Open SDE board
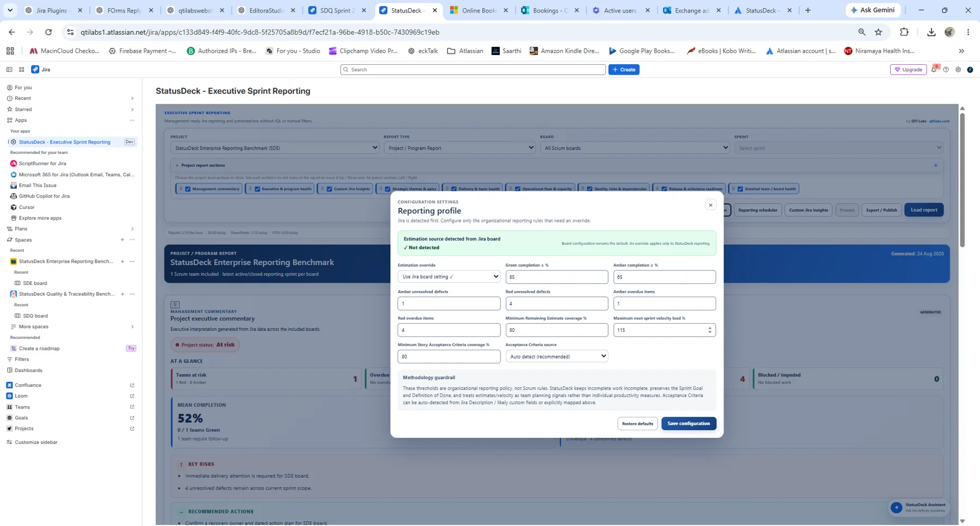980x526 pixels. tap(35, 283)
